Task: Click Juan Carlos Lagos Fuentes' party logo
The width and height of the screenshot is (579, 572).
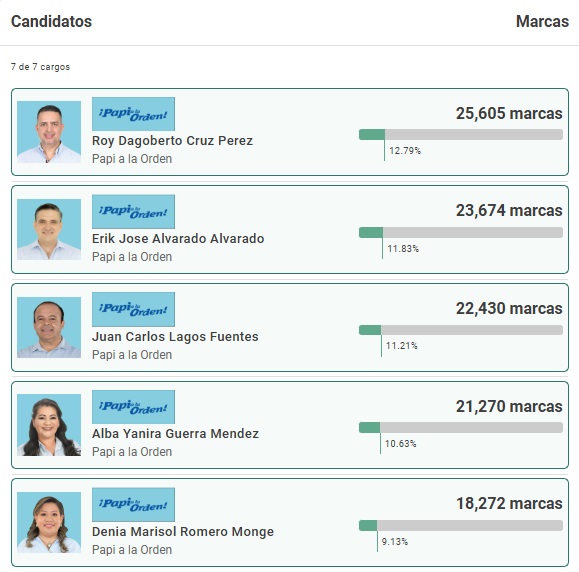Action: pyautogui.click(x=133, y=309)
